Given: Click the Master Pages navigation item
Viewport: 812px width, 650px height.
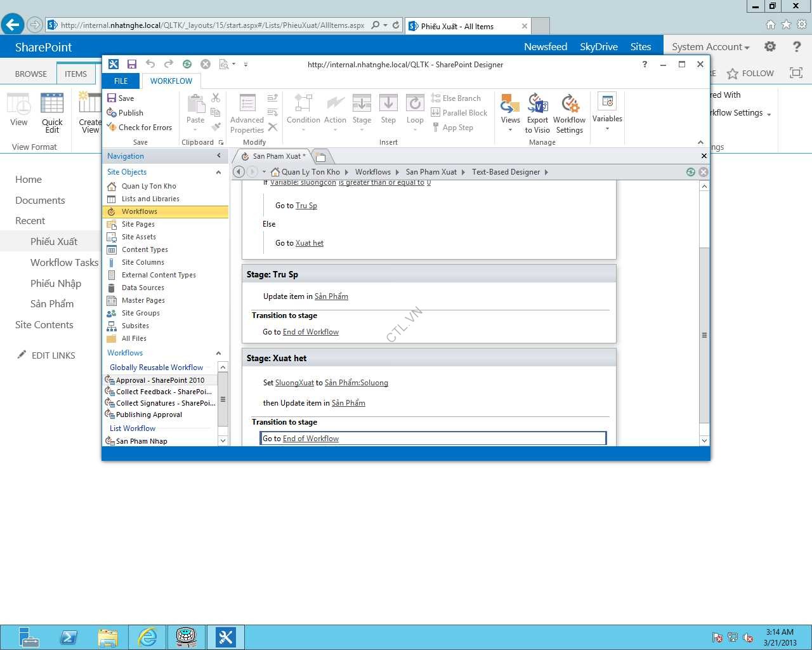Looking at the screenshot, I should [143, 300].
